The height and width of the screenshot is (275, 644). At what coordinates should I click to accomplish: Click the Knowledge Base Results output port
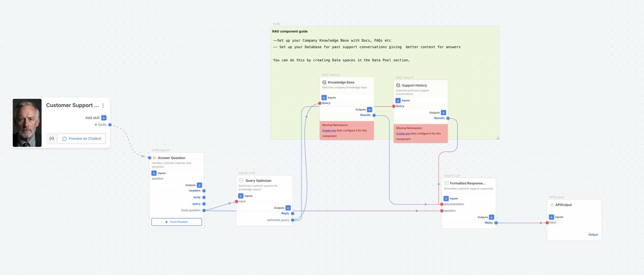[374, 115]
